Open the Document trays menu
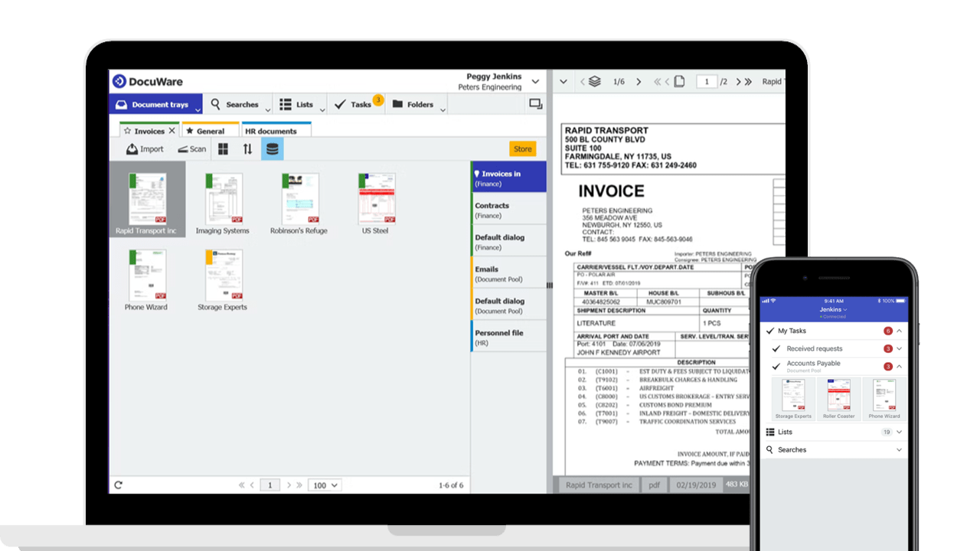This screenshot has height=551, width=980. click(156, 104)
